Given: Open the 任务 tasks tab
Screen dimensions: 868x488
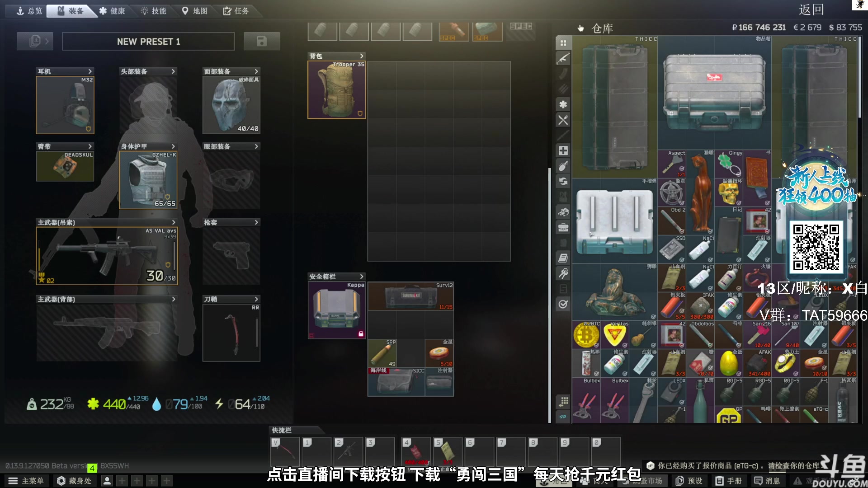Looking at the screenshot, I should pyautogui.click(x=236, y=11).
